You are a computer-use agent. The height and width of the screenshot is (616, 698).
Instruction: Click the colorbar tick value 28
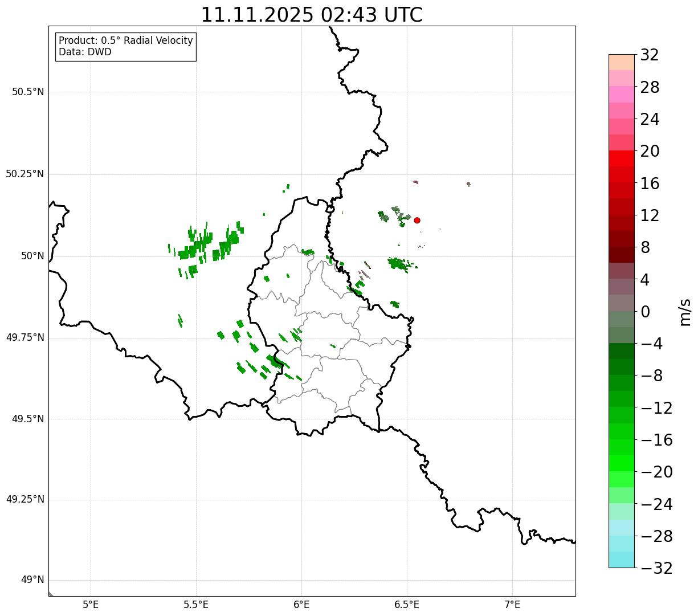[650, 87]
